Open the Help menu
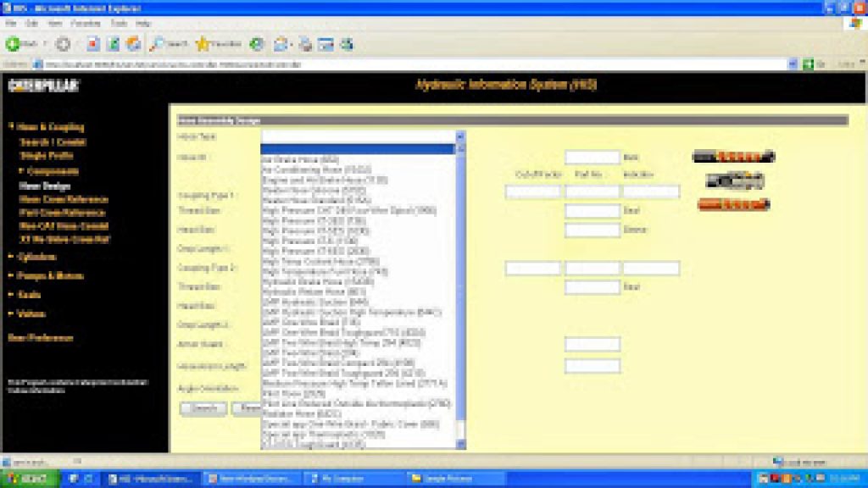 coord(143,24)
